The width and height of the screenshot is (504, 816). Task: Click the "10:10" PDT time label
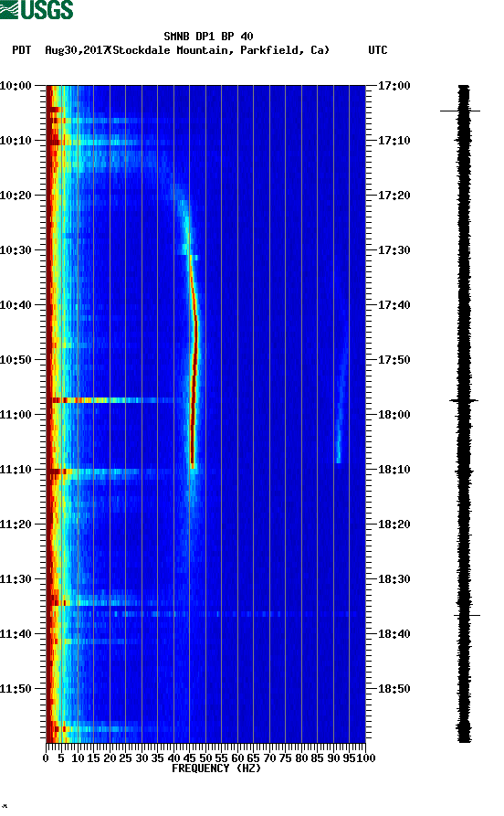click(16, 141)
